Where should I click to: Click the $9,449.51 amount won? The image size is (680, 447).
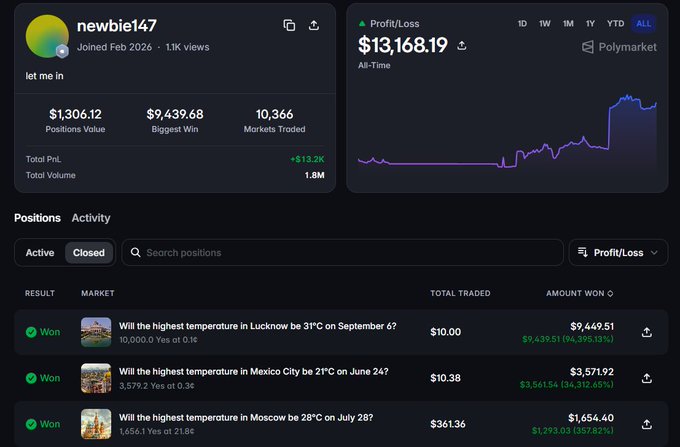(x=592, y=326)
